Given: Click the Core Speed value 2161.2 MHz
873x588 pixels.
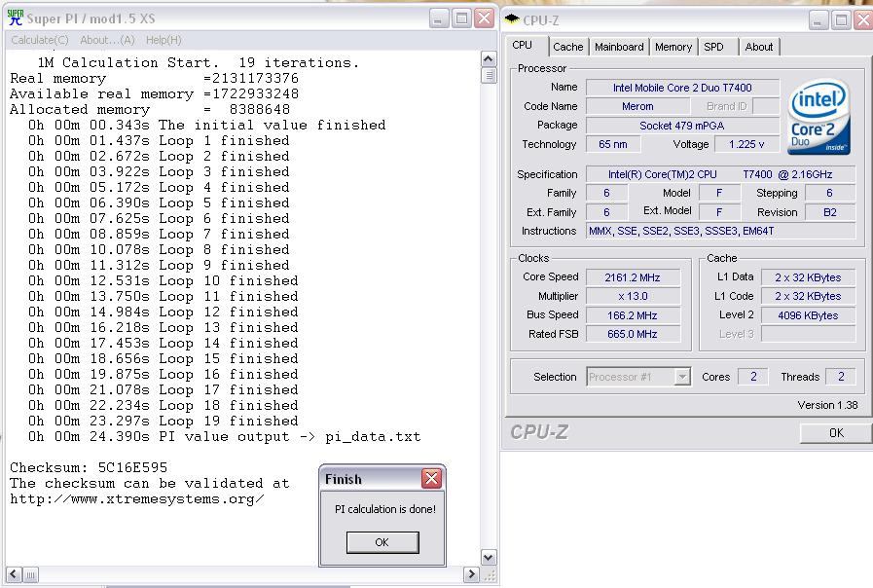Looking at the screenshot, I should pos(633,277).
